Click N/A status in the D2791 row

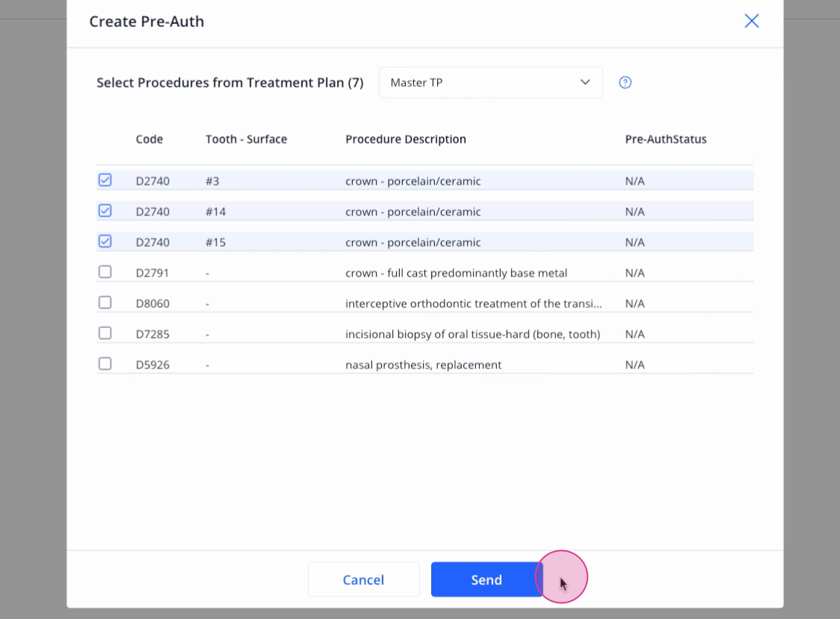point(634,273)
